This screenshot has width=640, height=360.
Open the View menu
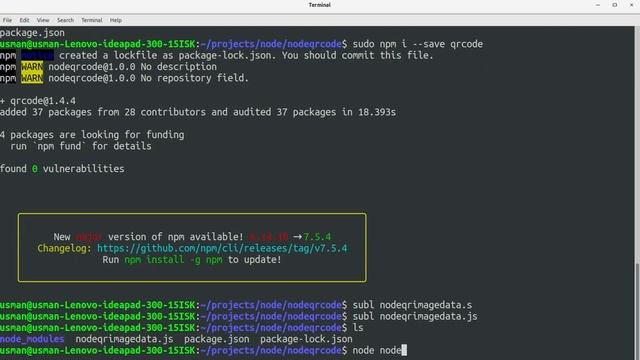pos(43,20)
